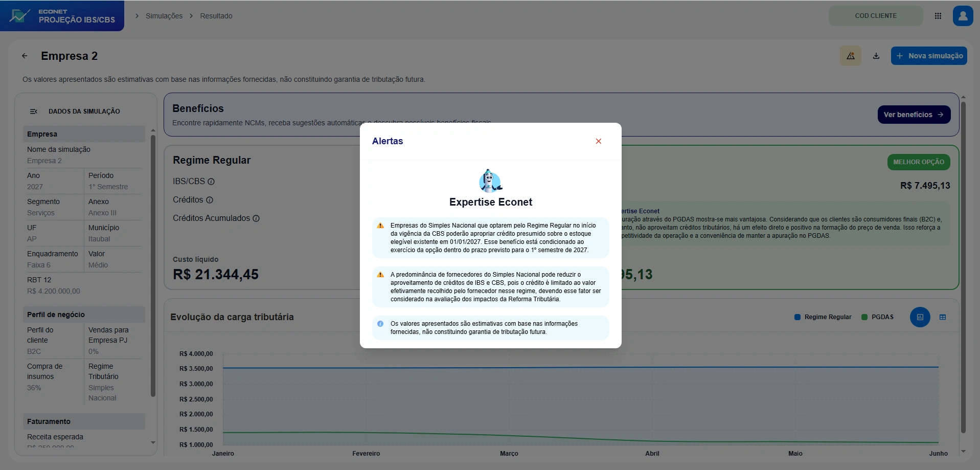Click the Faturamento section header
Viewport: 980px width, 470px height.
pyautogui.click(x=84, y=421)
